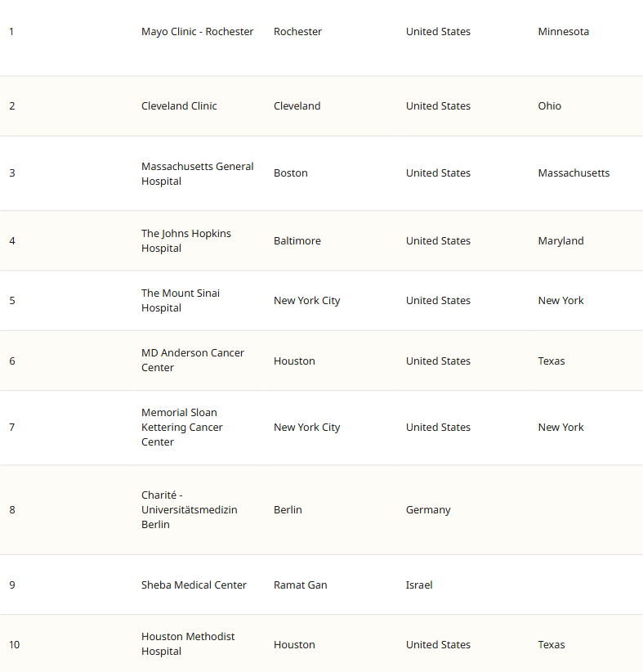The height and width of the screenshot is (672, 643).
Task: Click the Sheba Medical Center name
Action: click(x=194, y=585)
